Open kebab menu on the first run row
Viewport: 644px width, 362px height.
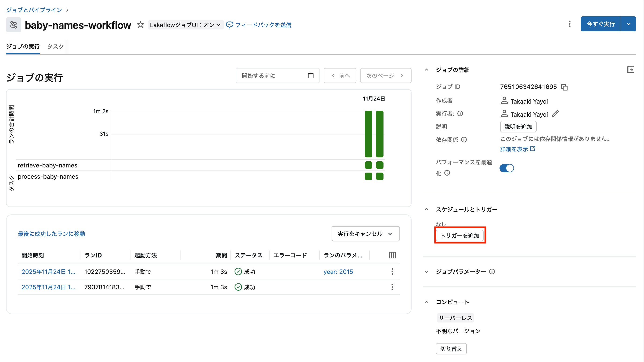point(392,271)
